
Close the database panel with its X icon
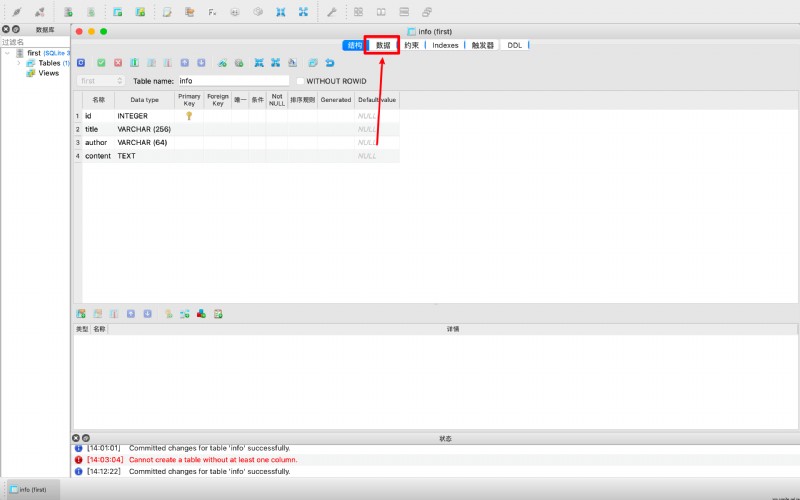coord(6,30)
